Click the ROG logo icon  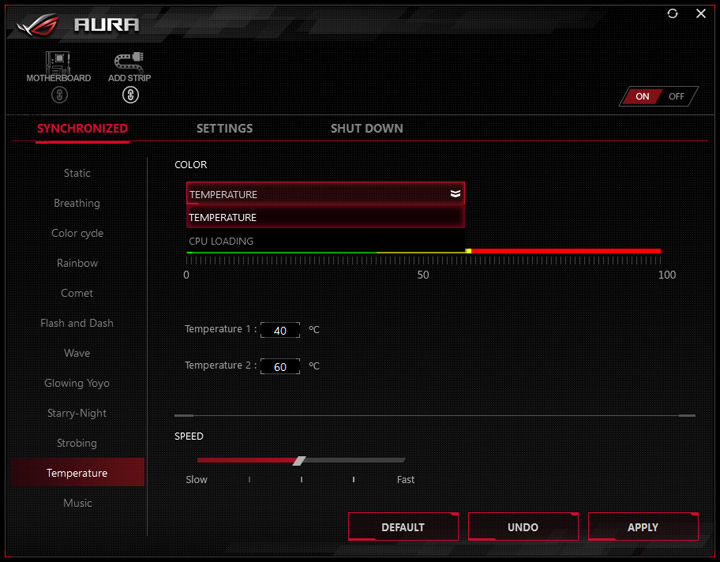tap(38, 25)
